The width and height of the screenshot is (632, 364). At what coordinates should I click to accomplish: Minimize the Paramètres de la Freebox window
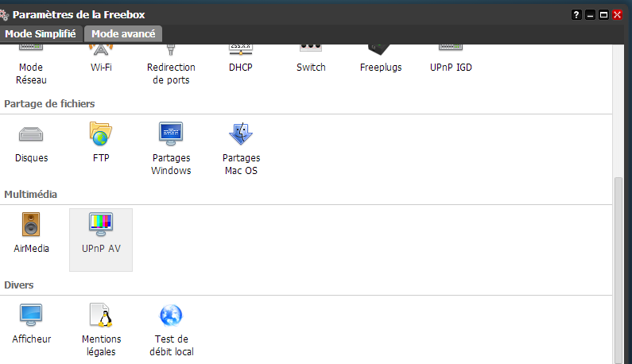pyautogui.click(x=591, y=15)
